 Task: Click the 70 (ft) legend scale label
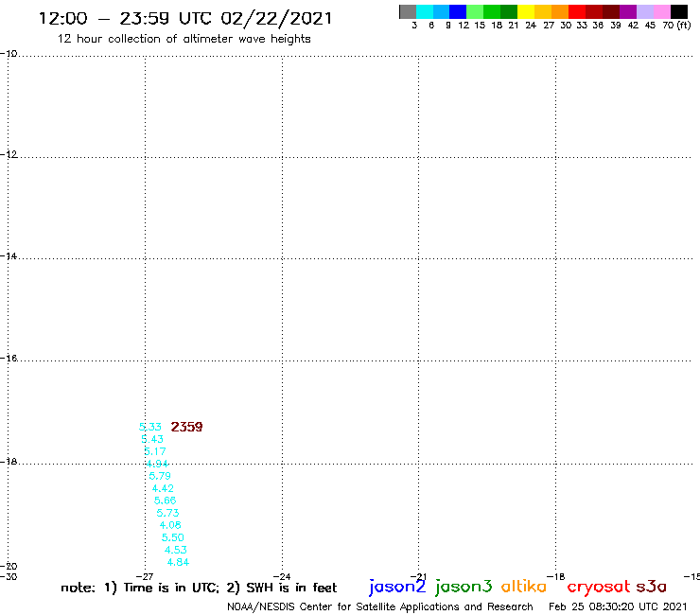[x=676, y=25]
